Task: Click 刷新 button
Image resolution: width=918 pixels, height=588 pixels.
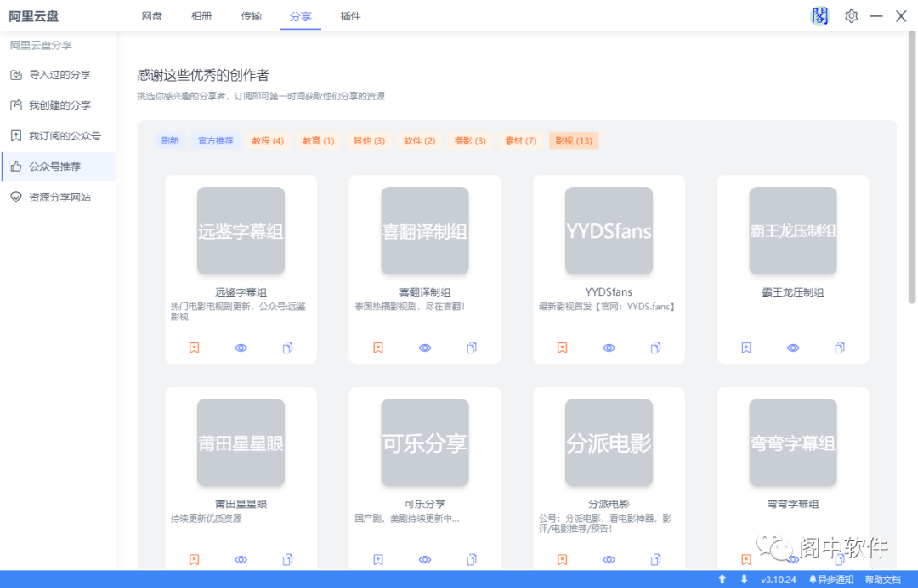Action: (x=170, y=140)
